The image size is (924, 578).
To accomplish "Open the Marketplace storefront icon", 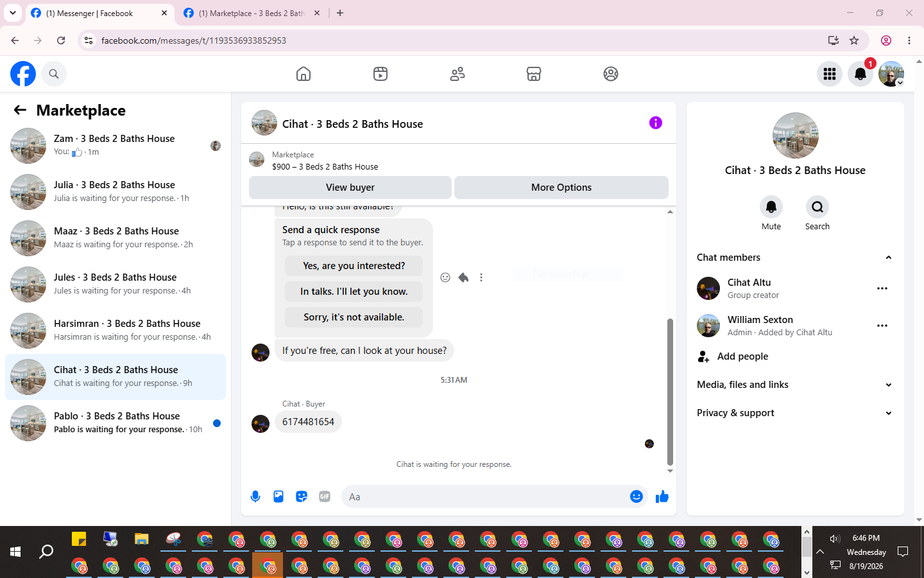I will (x=534, y=74).
